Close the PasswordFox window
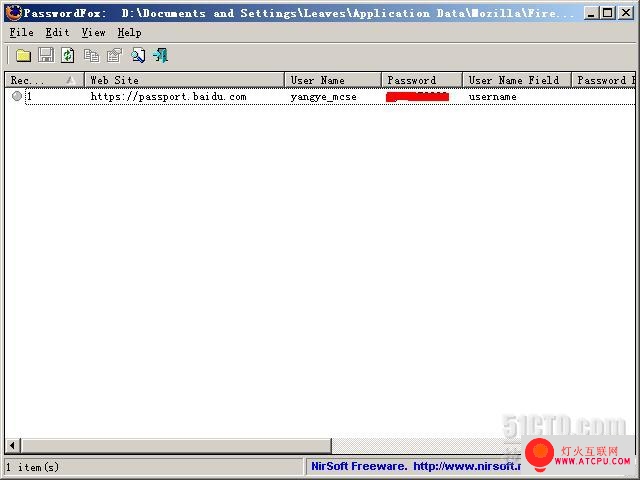 626,13
